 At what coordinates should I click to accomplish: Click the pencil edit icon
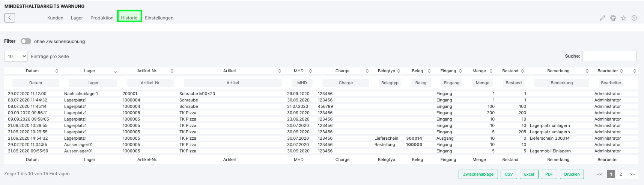(x=602, y=18)
